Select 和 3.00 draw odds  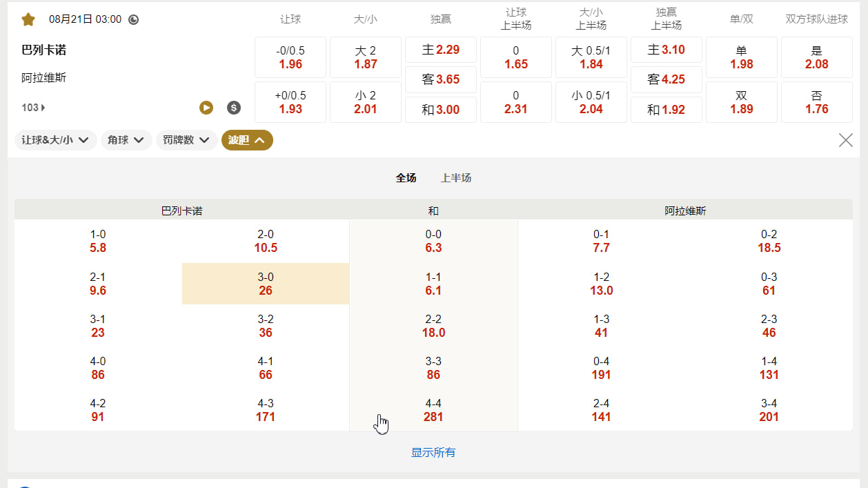(x=441, y=110)
